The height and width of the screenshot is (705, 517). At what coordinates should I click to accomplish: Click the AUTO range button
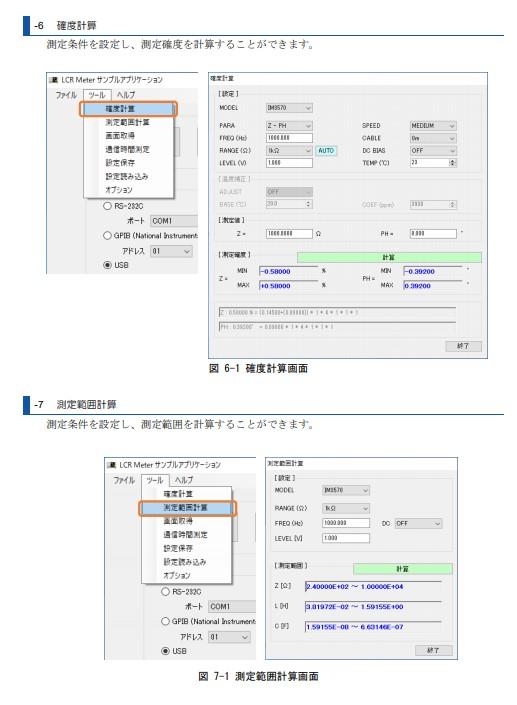coord(326,151)
